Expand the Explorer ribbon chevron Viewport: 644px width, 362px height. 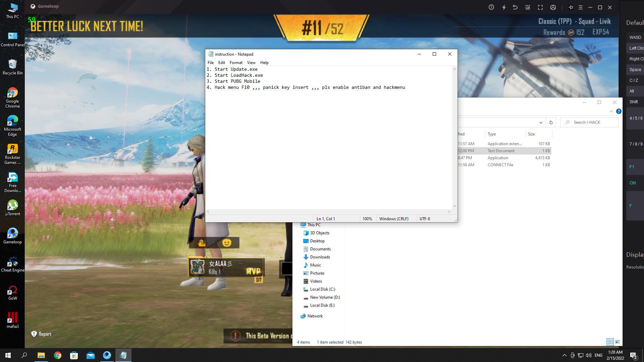611,111
